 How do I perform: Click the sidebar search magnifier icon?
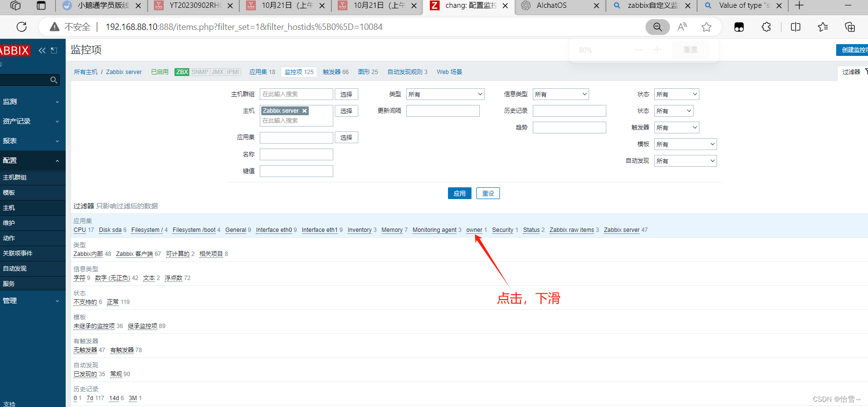[x=54, y=80]
